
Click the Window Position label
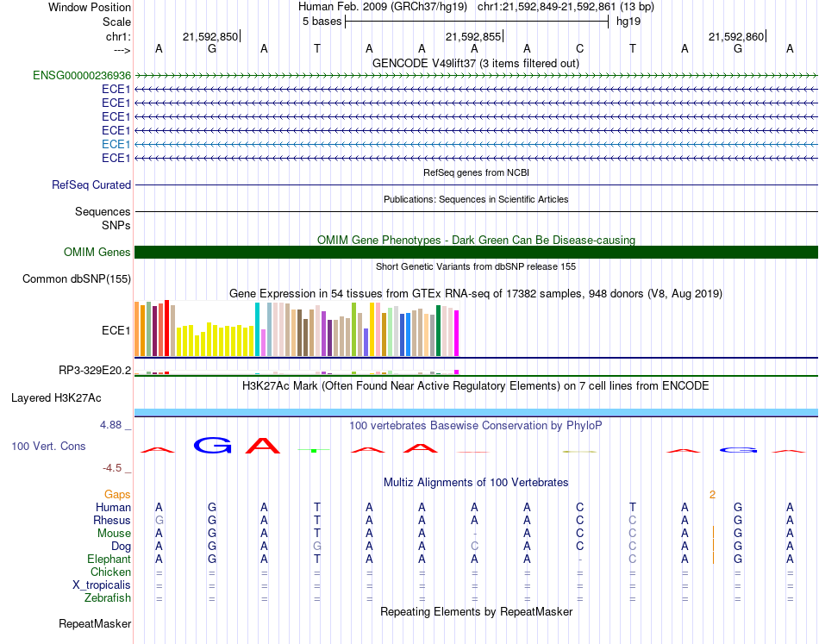click(x=90, y=7)
